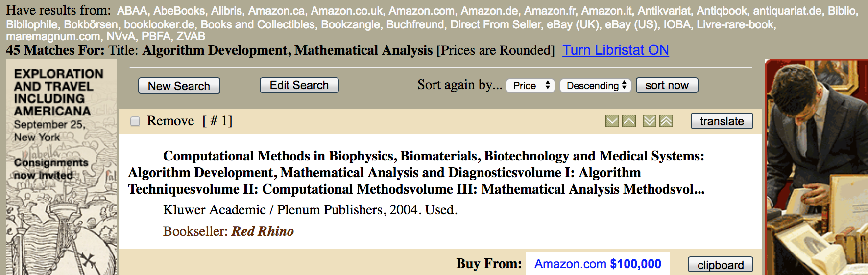Click the single up-arrow icon for result #1
The width and height of the screenshot is (868, 275).
(629, 121)
